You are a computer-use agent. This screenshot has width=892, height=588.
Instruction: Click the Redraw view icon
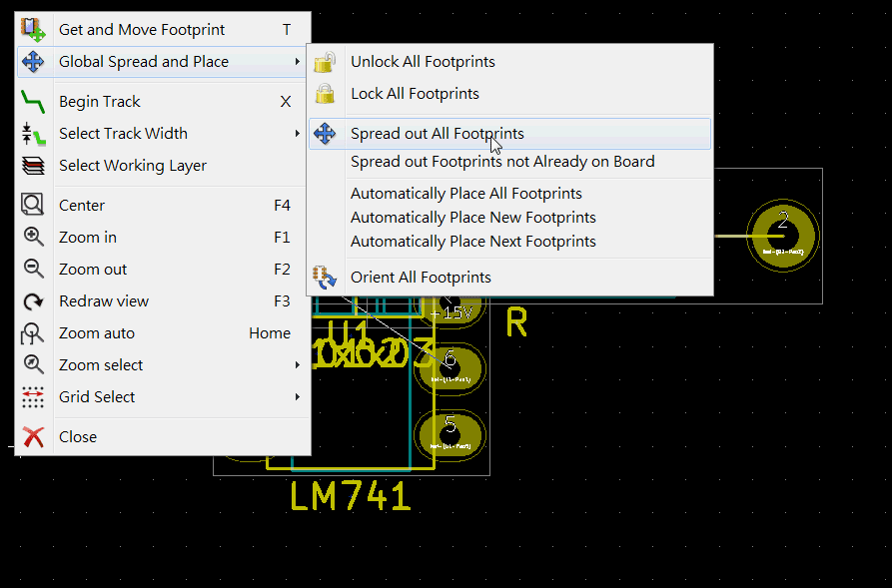(x=33, y=300)
